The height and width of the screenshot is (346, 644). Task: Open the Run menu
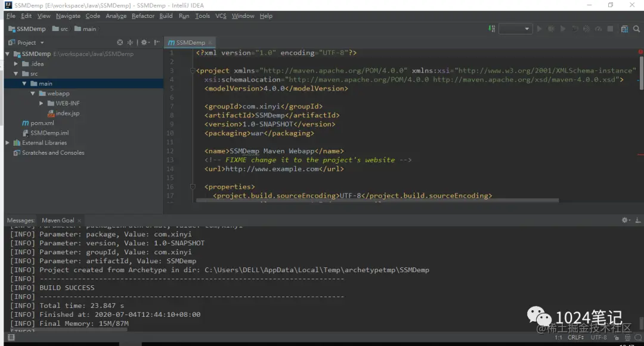pos(184,16)
